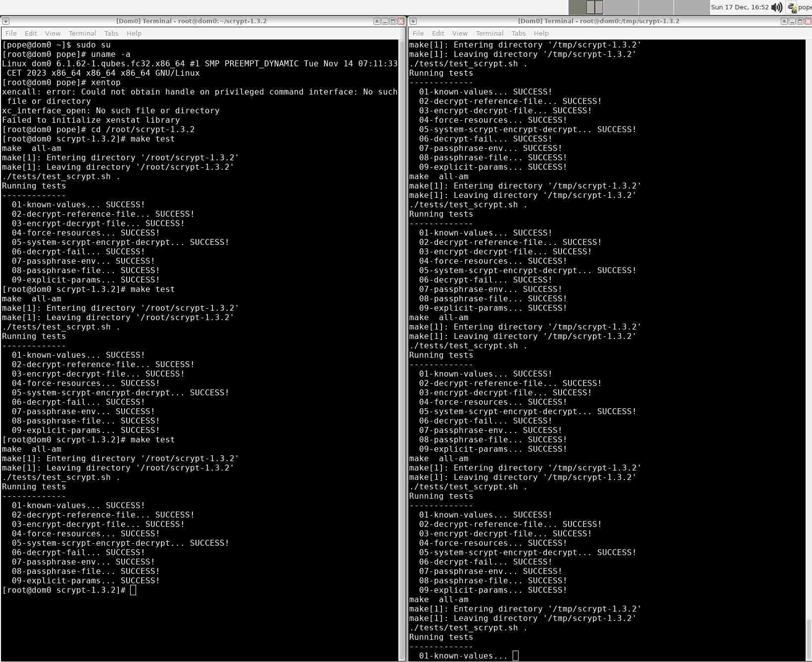Close the left ~/scrypt-1.3.2 terminal window
This screenshot has width=812, height=662.
pyautogui.click(x=401, y=21)
